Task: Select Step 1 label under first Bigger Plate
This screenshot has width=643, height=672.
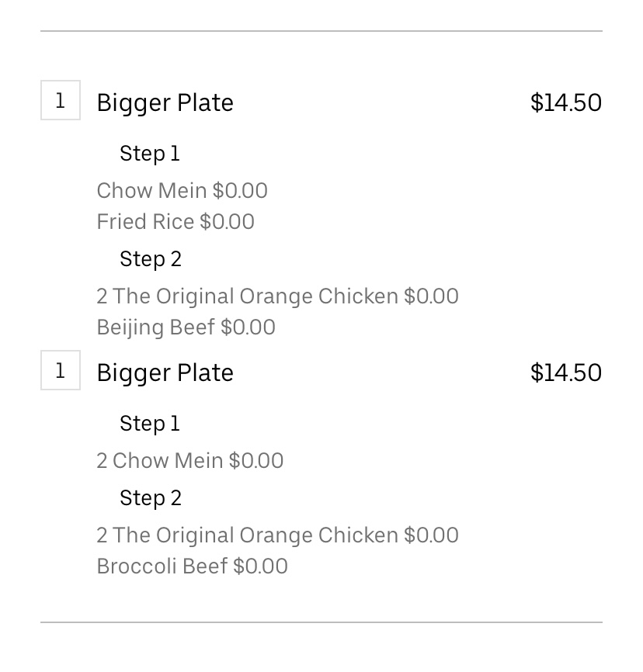Action: pos(150,154)
